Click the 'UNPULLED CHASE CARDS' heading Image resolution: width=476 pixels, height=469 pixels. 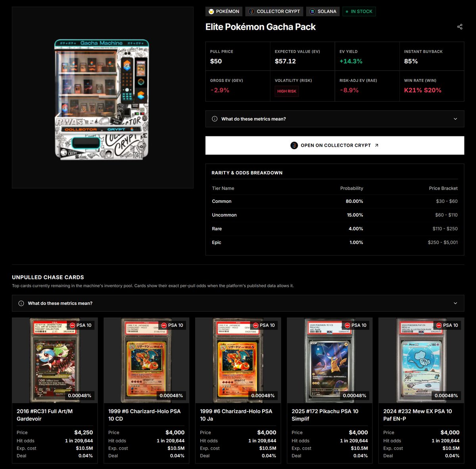[48, 277]
